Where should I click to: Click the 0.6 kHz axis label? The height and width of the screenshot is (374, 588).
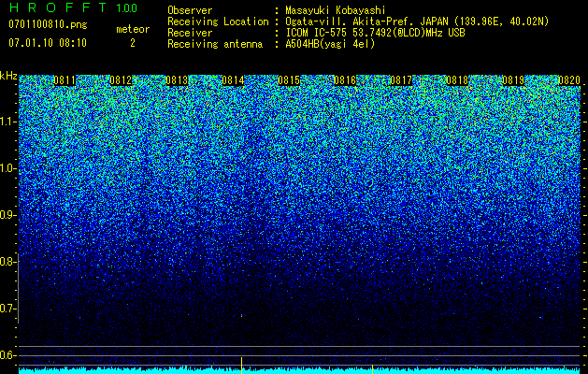[x=7, y=355]
